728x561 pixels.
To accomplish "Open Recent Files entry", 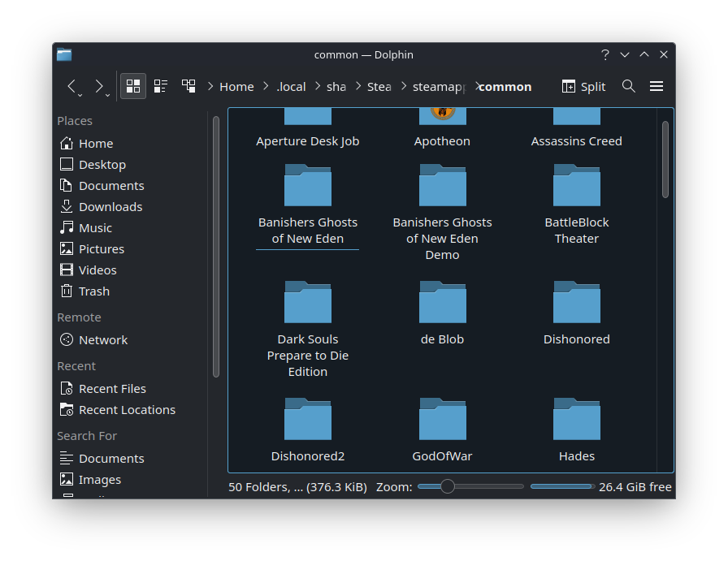I will pos(131,389).
